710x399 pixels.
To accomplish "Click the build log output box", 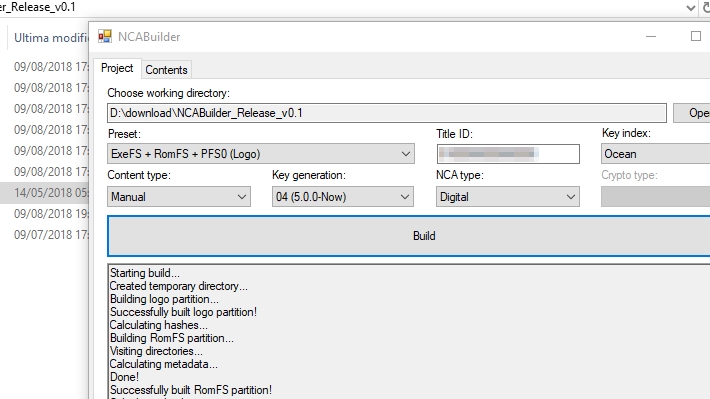I will (x=409, y=332).
